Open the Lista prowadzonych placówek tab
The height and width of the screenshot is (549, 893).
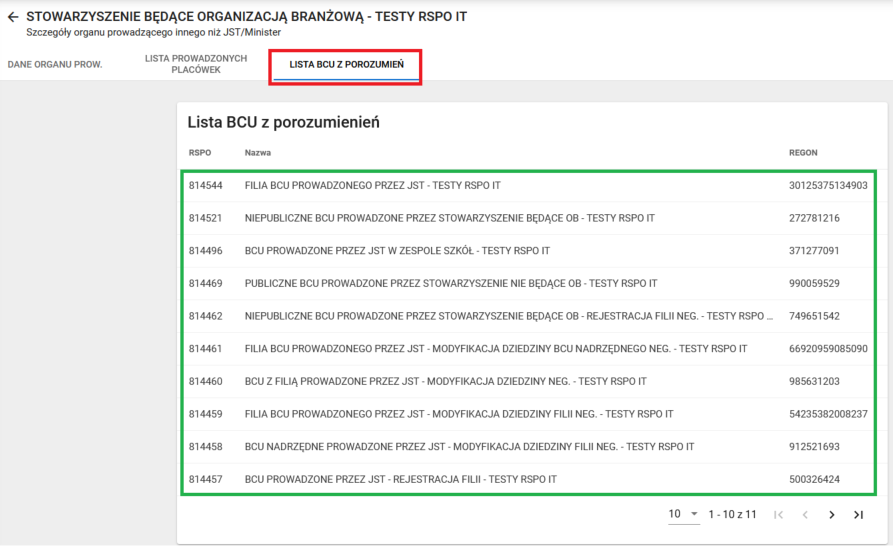(x=196, y=65)
